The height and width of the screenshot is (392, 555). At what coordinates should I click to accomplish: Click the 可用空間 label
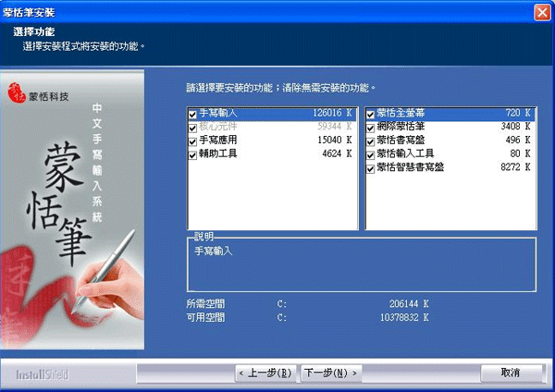tap(205, 317)
